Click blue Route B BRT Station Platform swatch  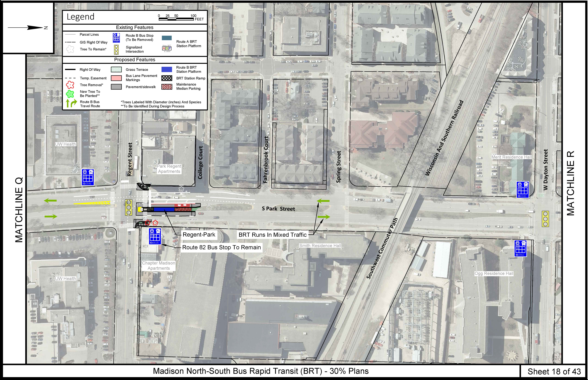click(167, 69)
